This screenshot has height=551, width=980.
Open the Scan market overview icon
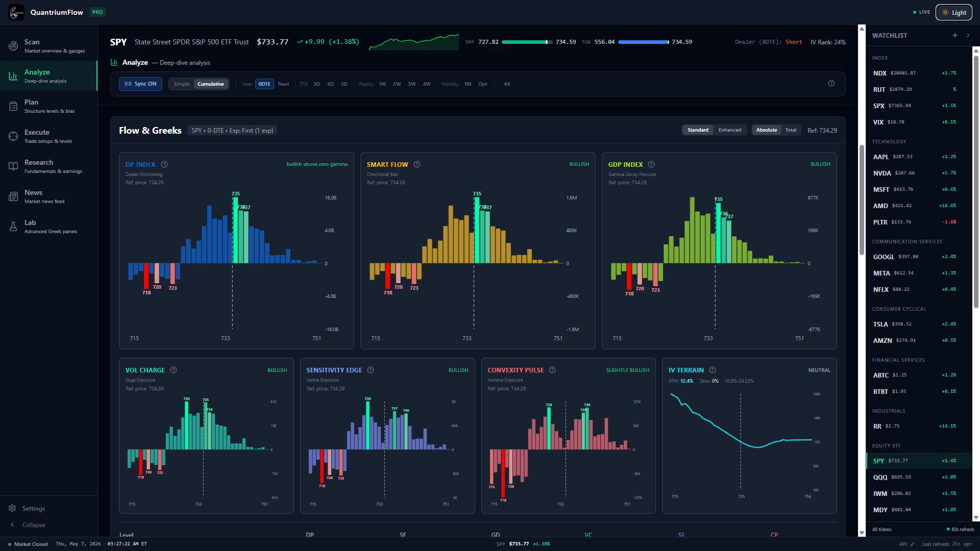coord(13,46)
